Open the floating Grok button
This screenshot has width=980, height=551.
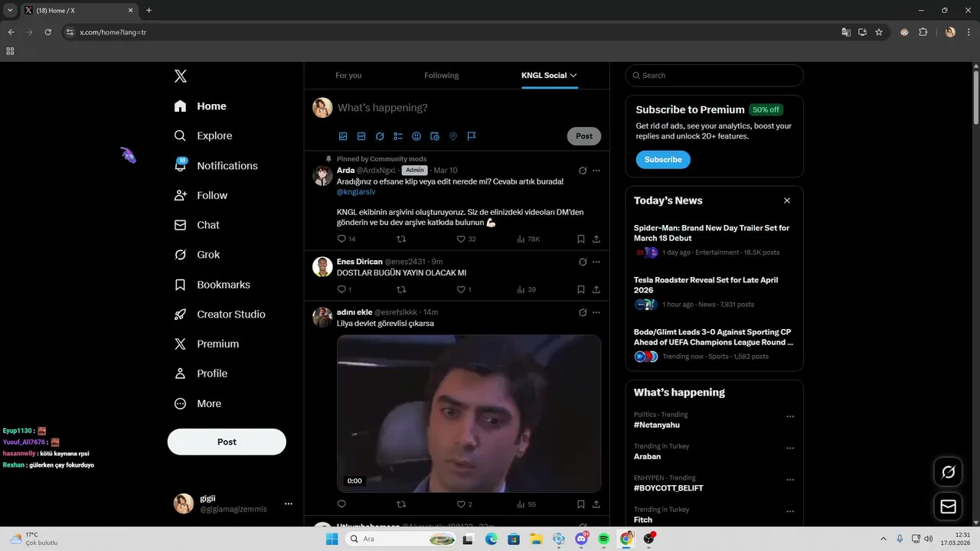click(x=948, y=472)
